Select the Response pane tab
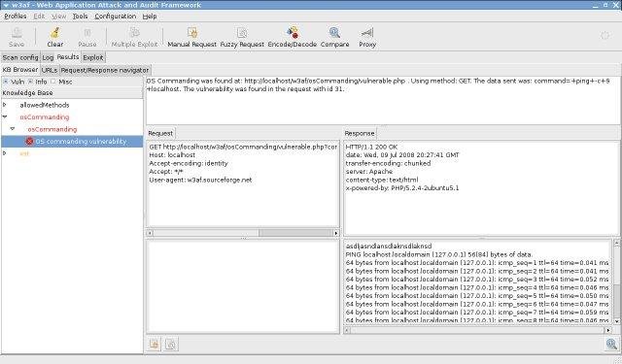Image resolution: width=622 pixels, height=364 pixels. [x=360, y=134]
